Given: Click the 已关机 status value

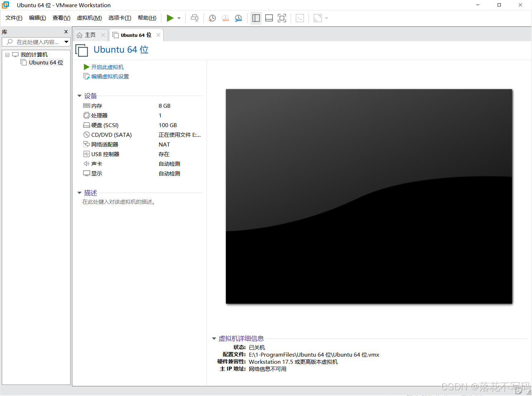Looking at the screenshot, I should coord(257,347).
